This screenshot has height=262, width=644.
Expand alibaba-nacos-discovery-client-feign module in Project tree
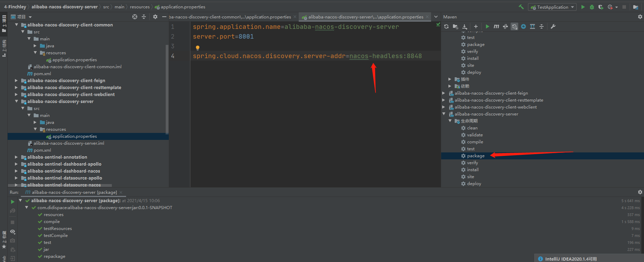tap(16, 80)
